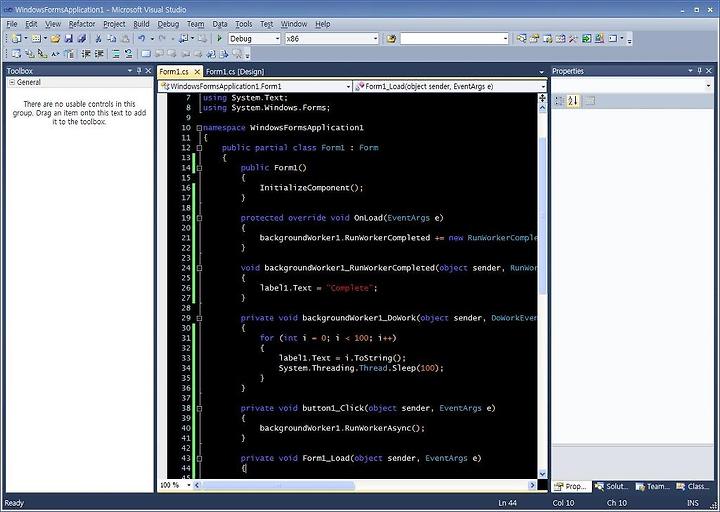Open the Refactor menu
The width and height of the screenshot is (720, 512).
tap(82, 24)
